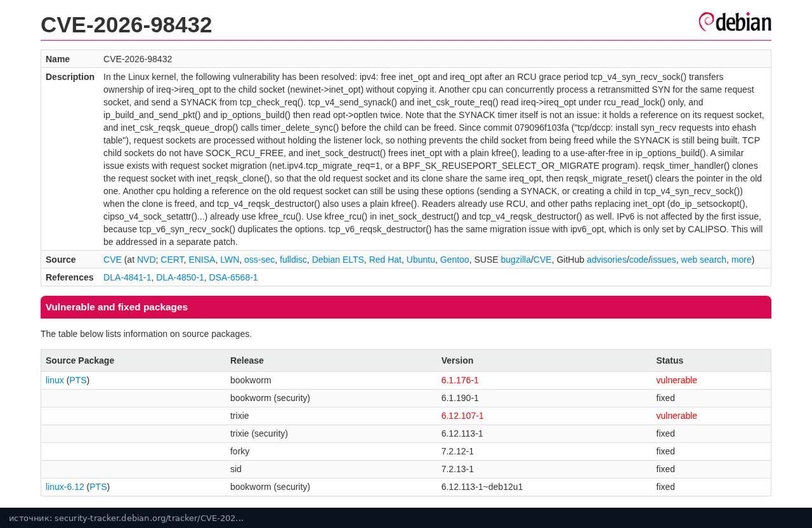Click the Debian logo
The width and height of the screenshot is (812, 528).
point(735,22)
